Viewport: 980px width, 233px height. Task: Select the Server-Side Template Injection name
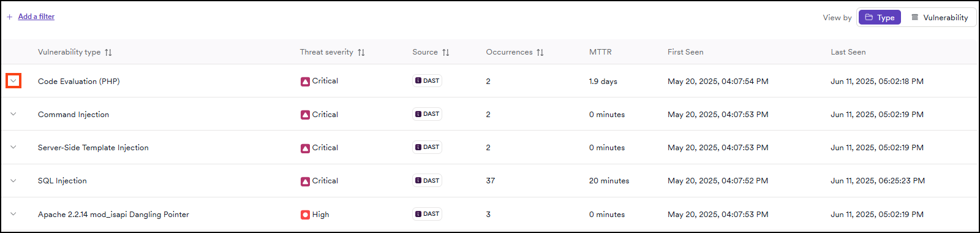[x=93, y=148]
